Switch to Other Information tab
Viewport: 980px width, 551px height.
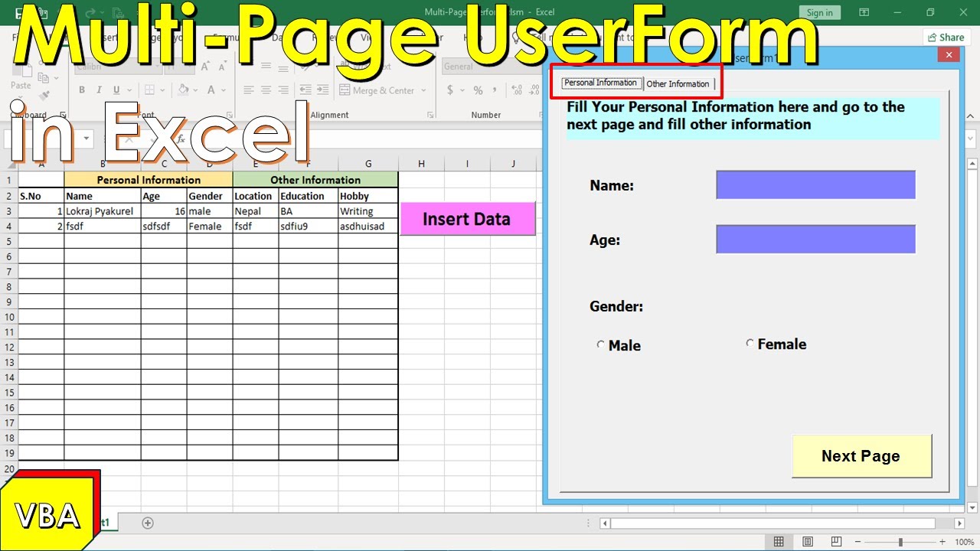click(678, 83)
